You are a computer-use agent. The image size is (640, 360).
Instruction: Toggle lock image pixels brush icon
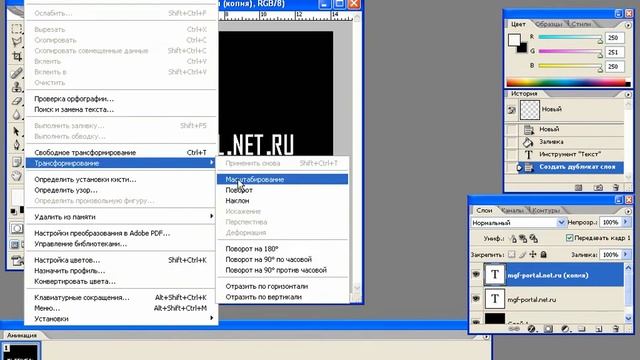[x=522, y=254]
